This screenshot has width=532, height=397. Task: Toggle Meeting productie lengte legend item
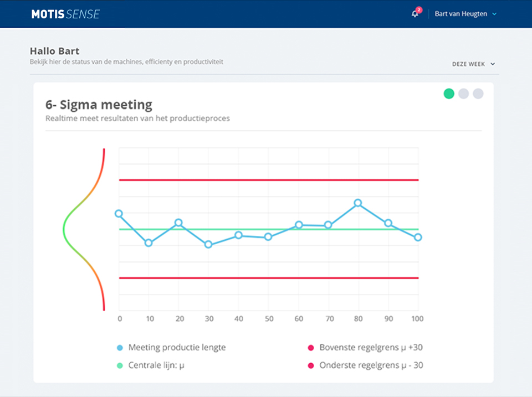point(177,348)
